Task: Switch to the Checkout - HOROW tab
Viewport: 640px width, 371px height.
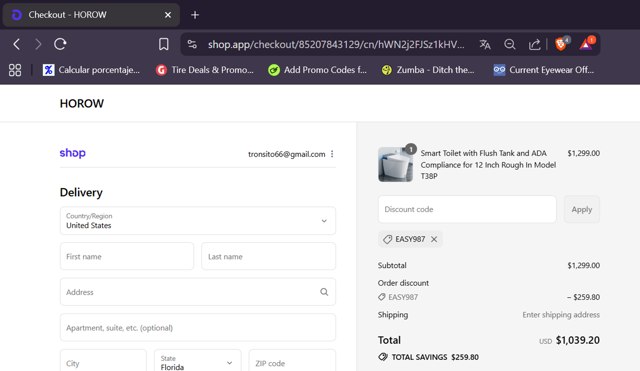Action: [91, 15]
